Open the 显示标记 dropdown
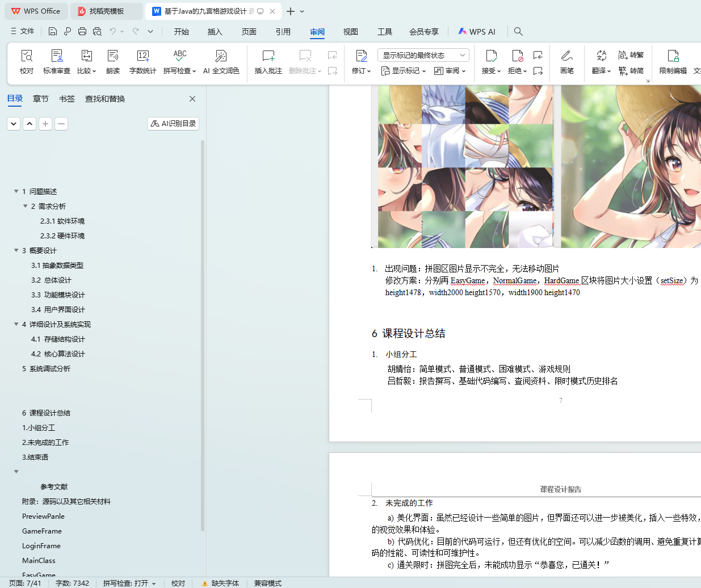701x588 pixels. click(x=404, y=71)
